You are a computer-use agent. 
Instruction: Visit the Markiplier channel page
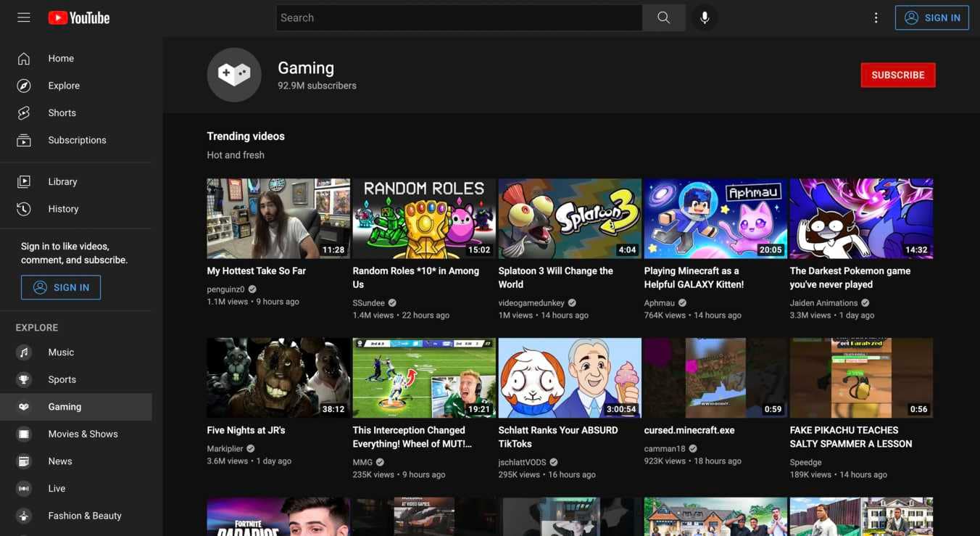[226, 448]
